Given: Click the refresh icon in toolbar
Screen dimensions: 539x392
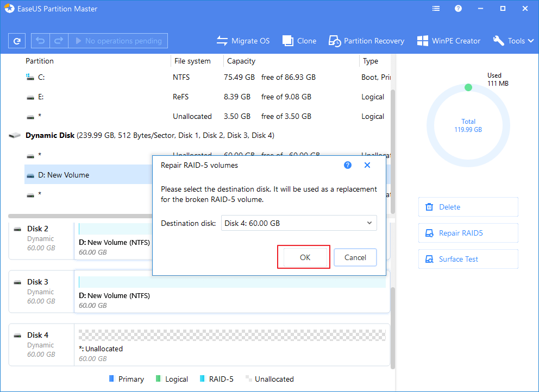Looking at the screenshot, I should coord(17,41).
